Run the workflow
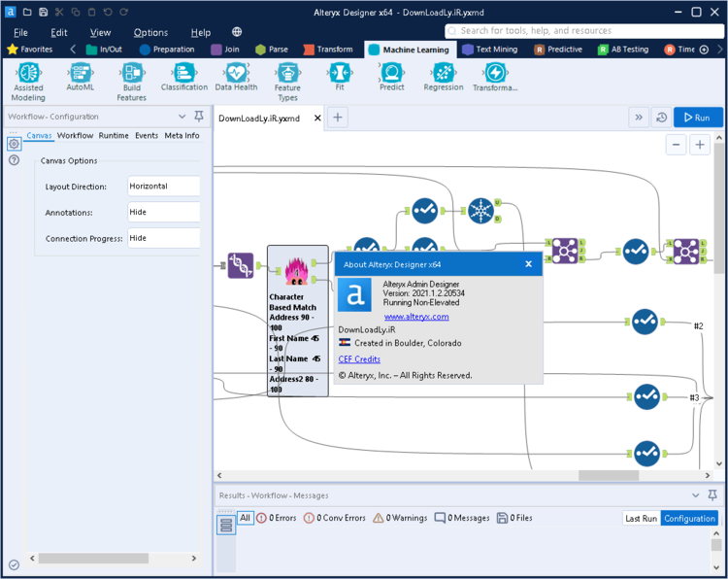This screenshot has width=728, height=579. [698, 118]
